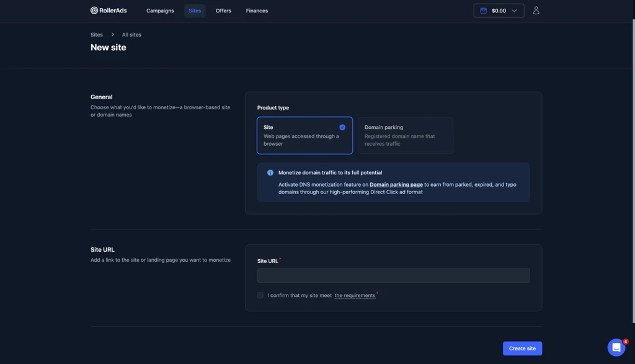Click the breadcrumb chevron separator
The image size is (635, 364).
coord(113,35)
